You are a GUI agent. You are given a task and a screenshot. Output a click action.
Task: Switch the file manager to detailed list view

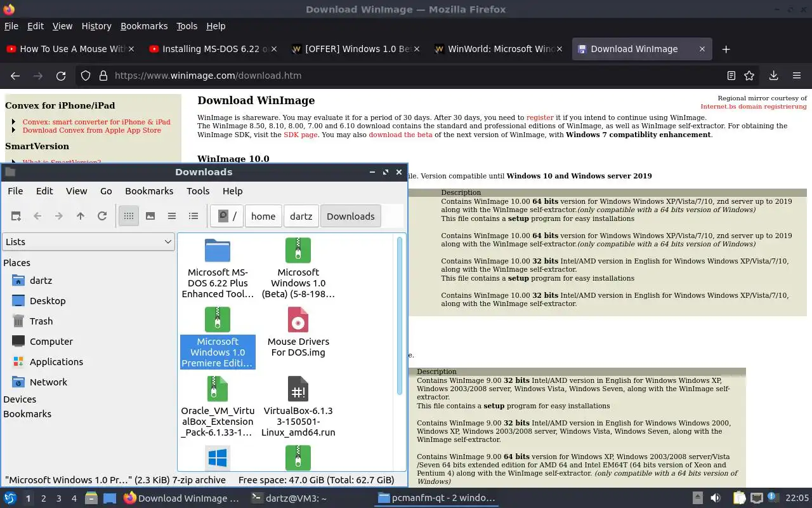[193, 216]
